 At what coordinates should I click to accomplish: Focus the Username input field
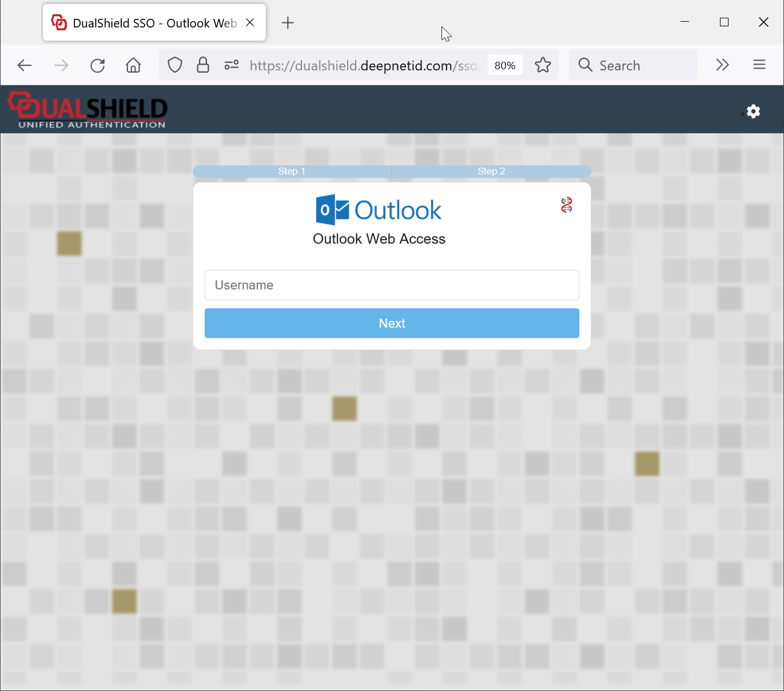pos(392,285)
